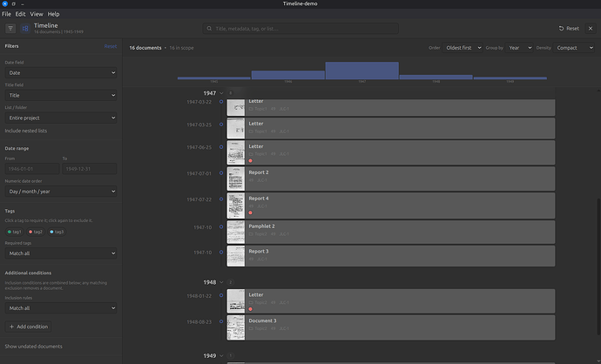
Task: Click the timeline dot for 1947-03-25
Action: (x=221, y=125)
